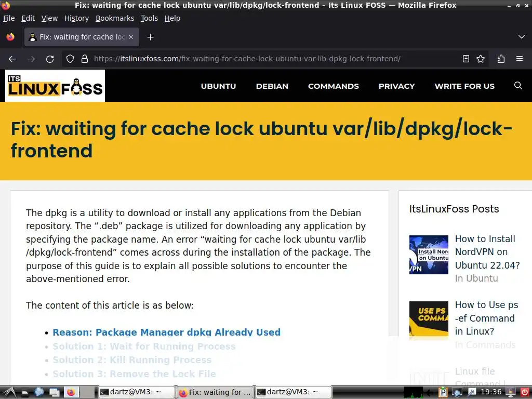532x399 pixels.
Task: Click the 'In Commands' category label
Action: 485,345
